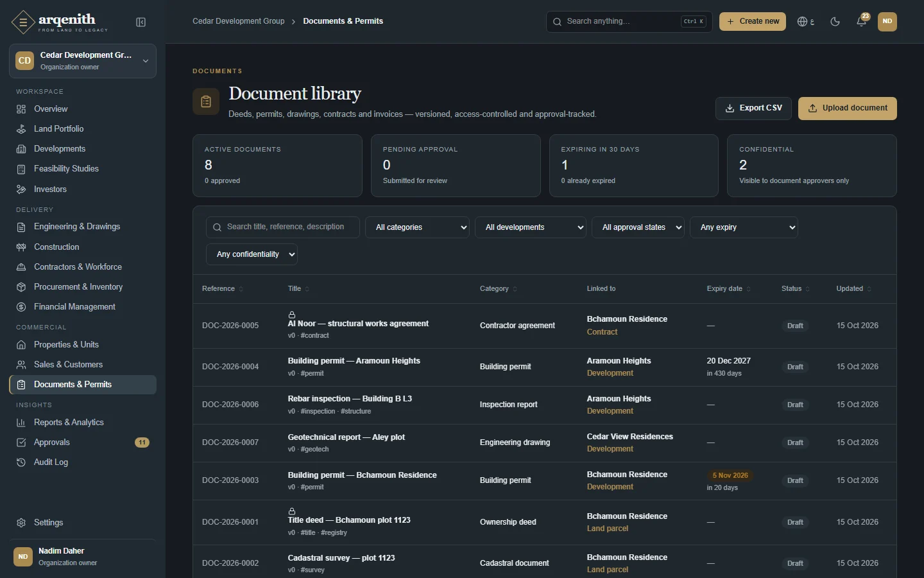Open the language globe selector

[x=806, y=21]
